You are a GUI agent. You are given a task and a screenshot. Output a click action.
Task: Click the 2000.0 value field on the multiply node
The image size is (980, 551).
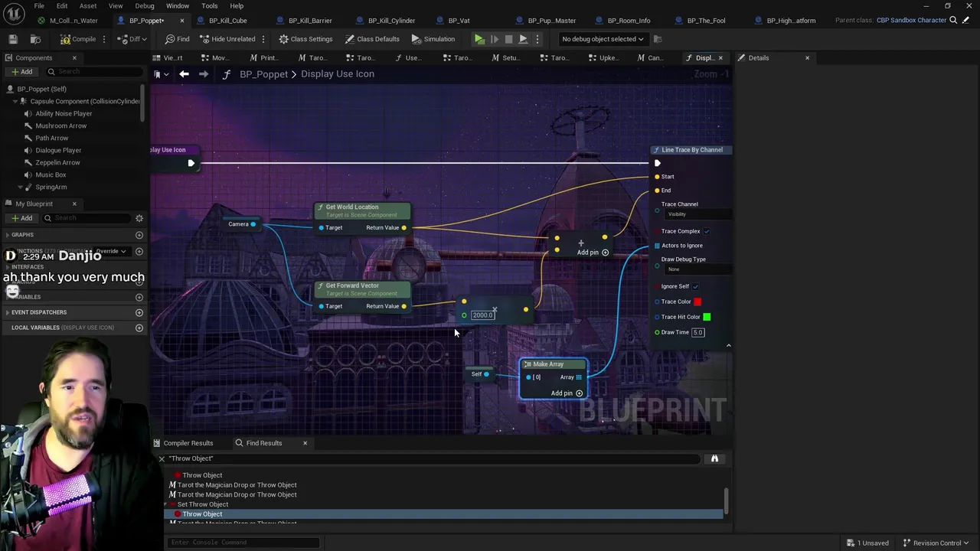click(x=482, y=315)
